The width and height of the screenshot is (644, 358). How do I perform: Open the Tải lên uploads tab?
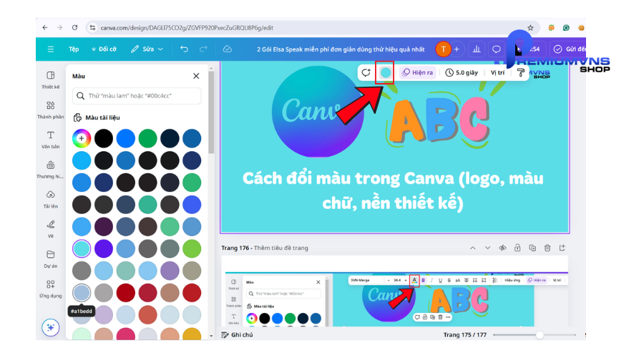click(51, 199)
